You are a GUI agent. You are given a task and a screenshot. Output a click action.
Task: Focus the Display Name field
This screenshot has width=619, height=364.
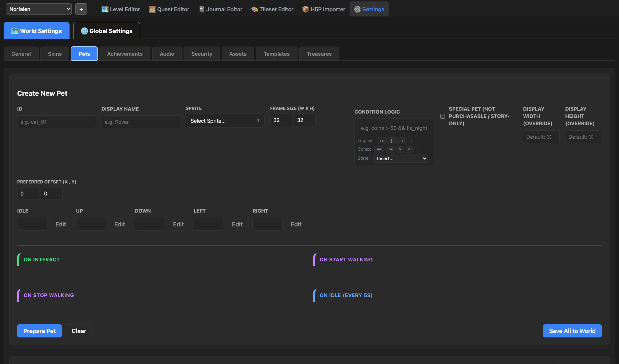click(141, 122)
